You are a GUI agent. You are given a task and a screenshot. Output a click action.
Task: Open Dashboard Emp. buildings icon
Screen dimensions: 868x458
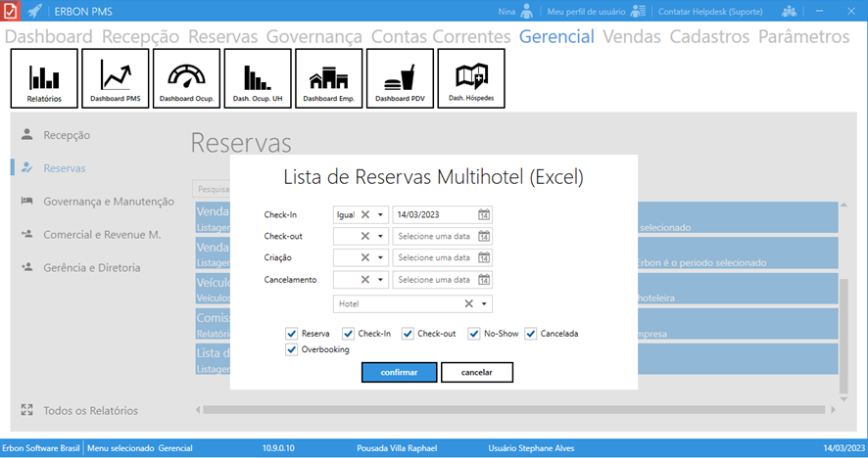328,78
